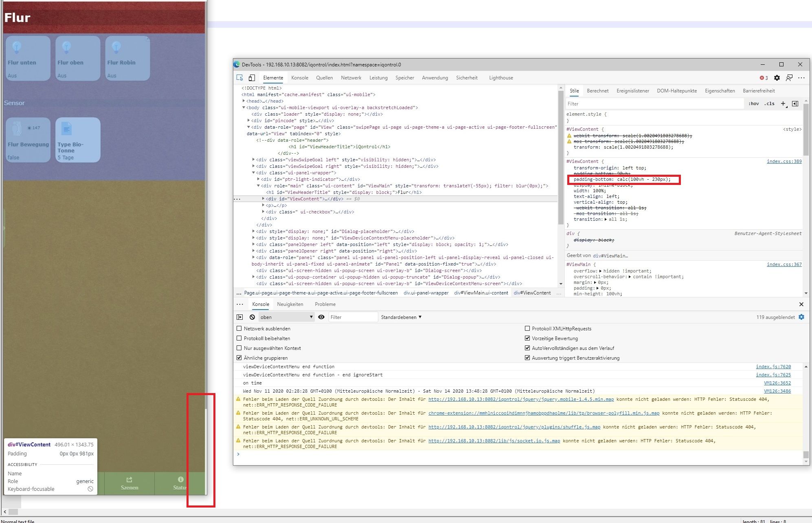Open DevTools settings gear
The image size is (812, 523).
[777, 78]
